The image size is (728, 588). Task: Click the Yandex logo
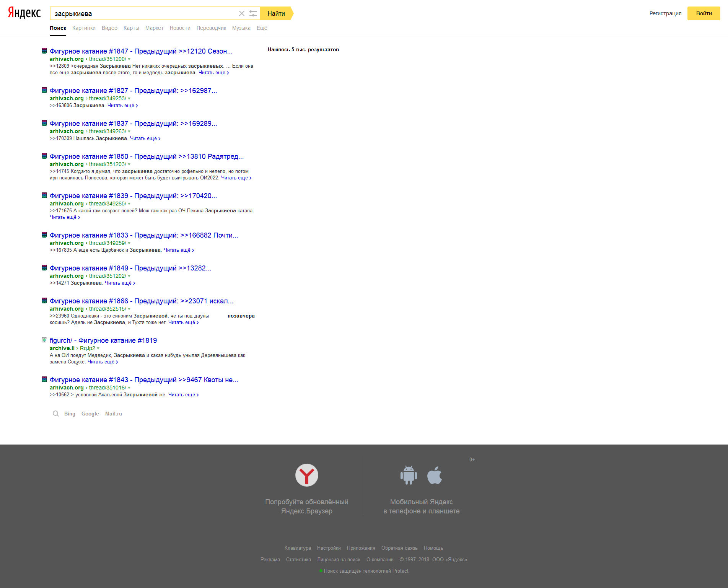(24, 13)
